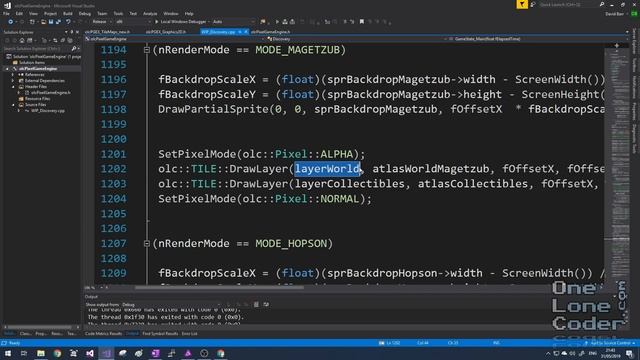Collapse the code block at line 1194
This screenshot has height=360, width=640.
click(x=147, y=50)
